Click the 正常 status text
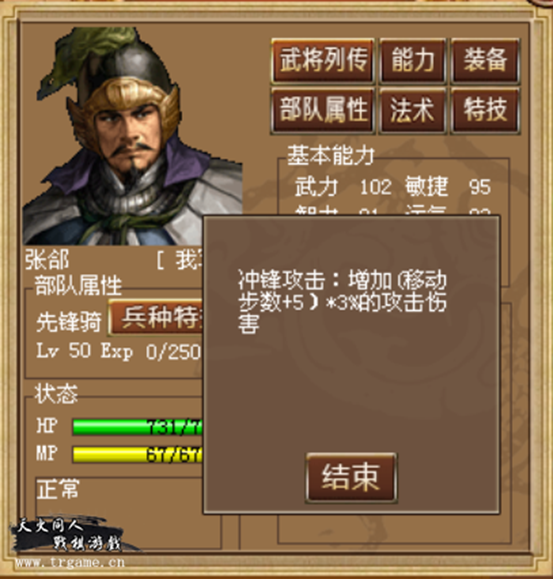 [x=58, y=489]
